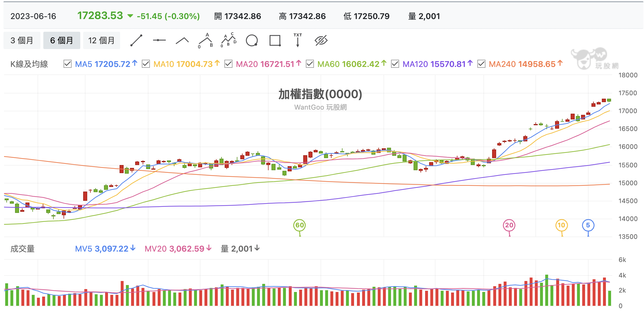Click the last green volume bar
Image resolution: width=644 pixels, height=311 pixels.
coord(609,298)
